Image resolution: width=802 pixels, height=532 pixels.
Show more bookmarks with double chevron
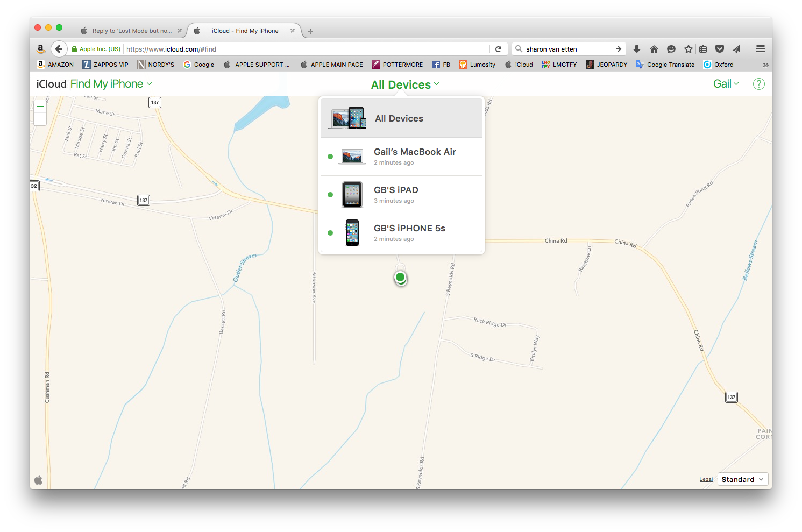(765, 65)
